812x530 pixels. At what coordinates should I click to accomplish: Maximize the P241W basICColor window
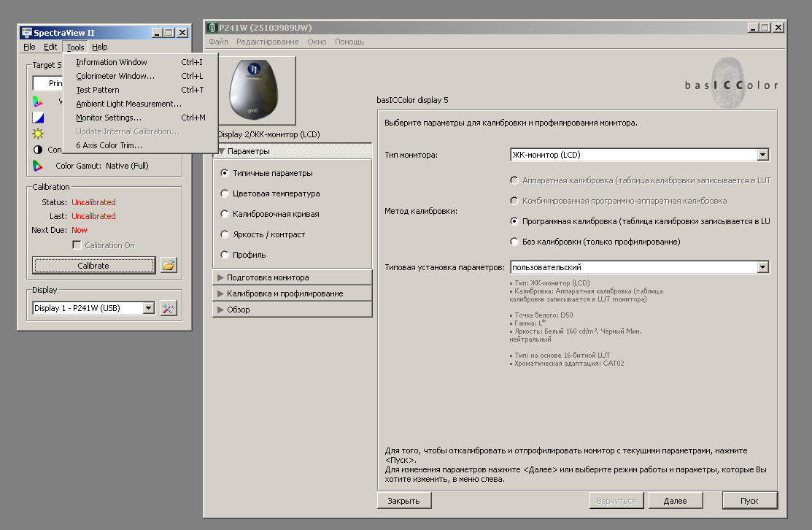coord(765,28)
